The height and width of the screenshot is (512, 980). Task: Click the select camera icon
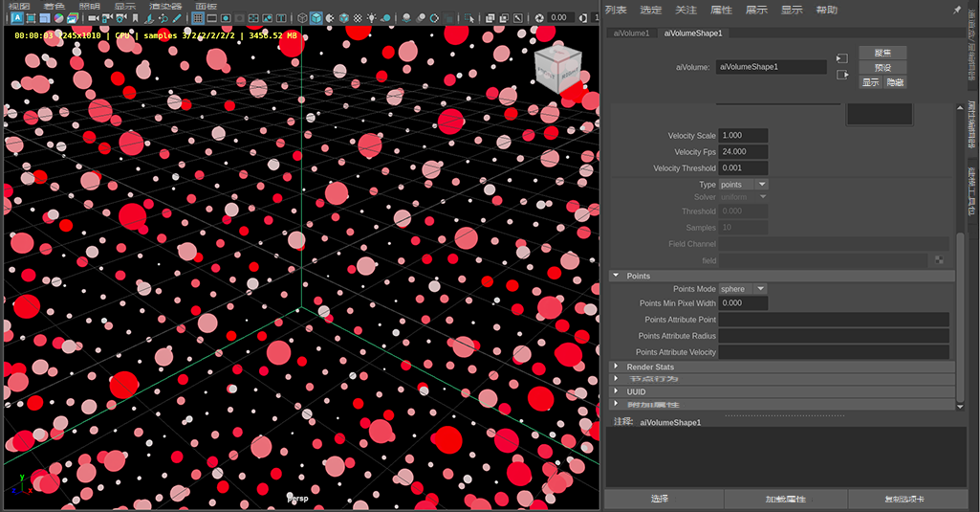(93, 18)
